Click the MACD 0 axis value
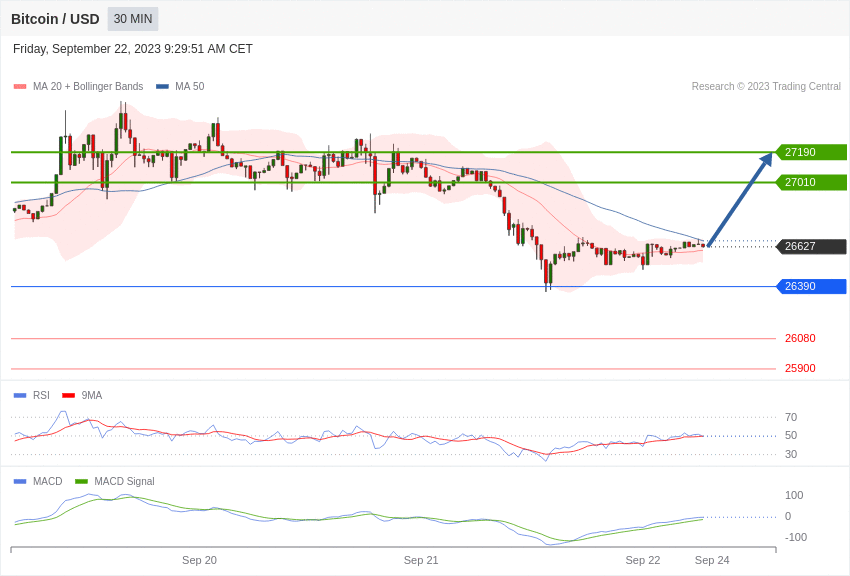Viewport: 850px width, 576px height. (x=788, y=516)
